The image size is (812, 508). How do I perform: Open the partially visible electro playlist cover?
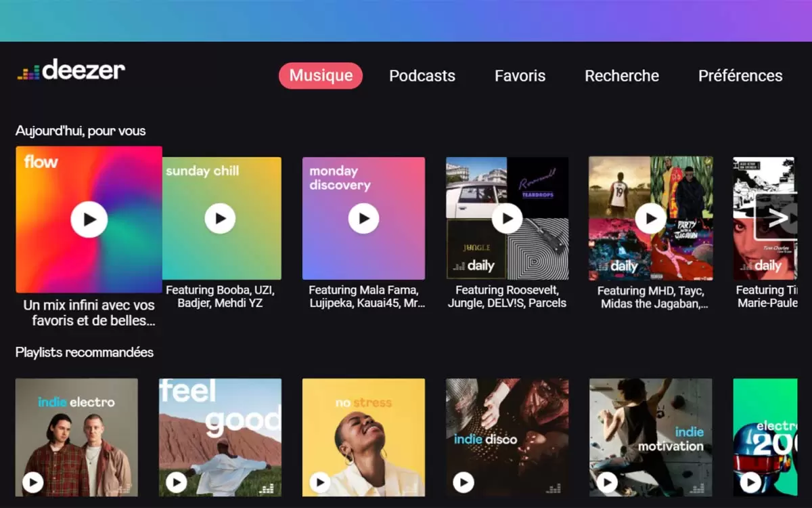[x=771, y=433]
